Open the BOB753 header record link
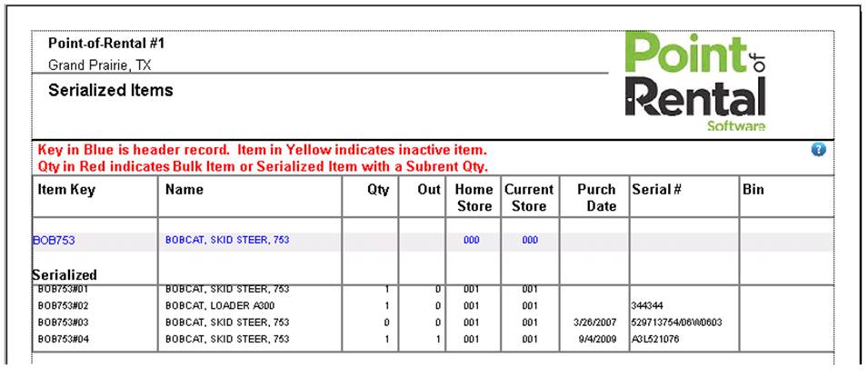 point(54,241)
